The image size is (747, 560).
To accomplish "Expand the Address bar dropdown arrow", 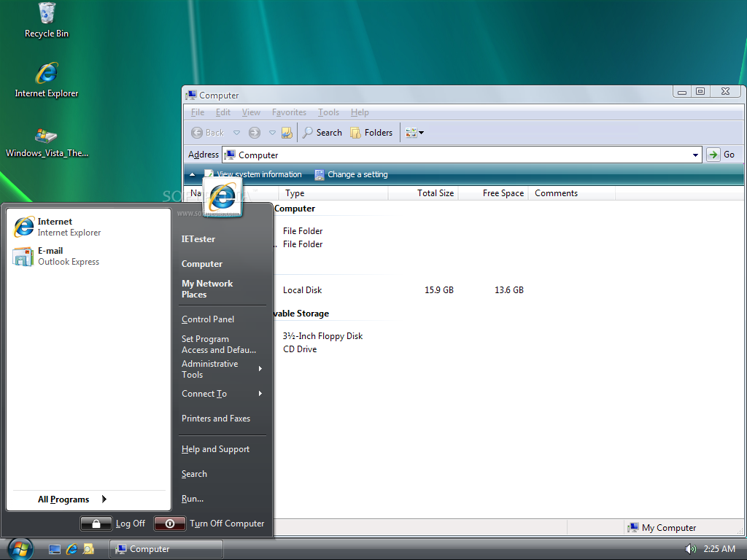I will pyautogui.click(x=695, y=155).
